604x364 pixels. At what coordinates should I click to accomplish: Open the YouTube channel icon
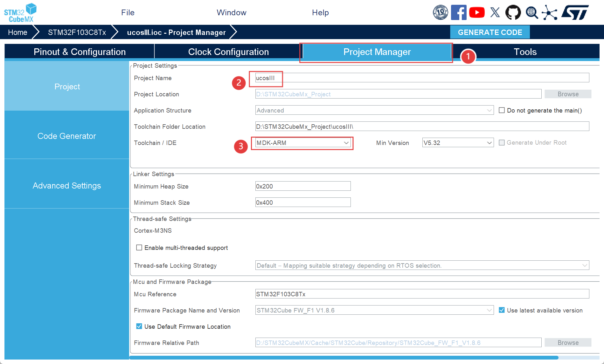[477, 12]
